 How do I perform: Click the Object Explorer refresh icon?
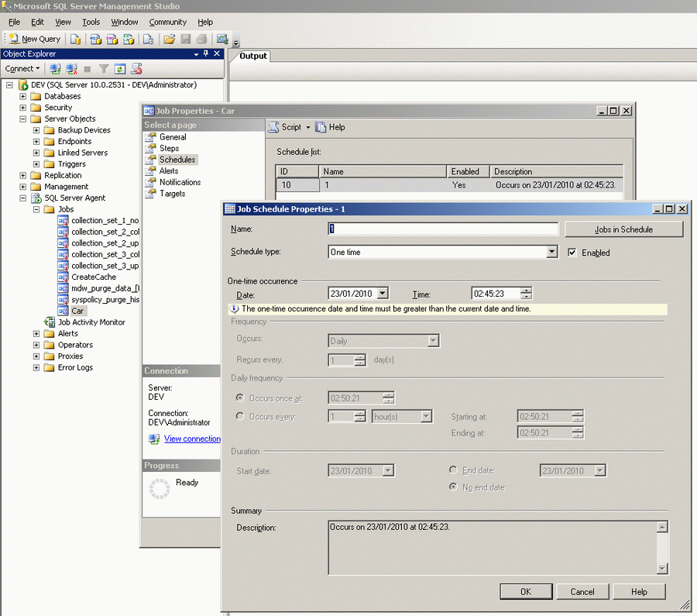point(120,69)
